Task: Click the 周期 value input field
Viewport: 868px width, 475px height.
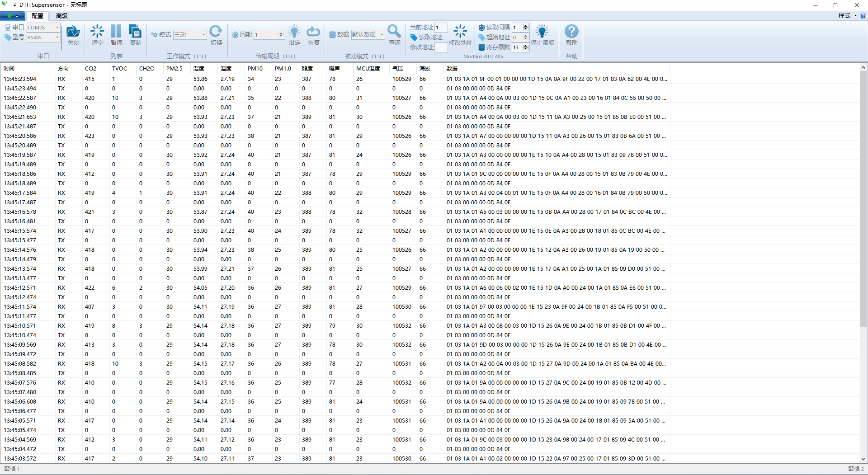Action: [266, 34]
